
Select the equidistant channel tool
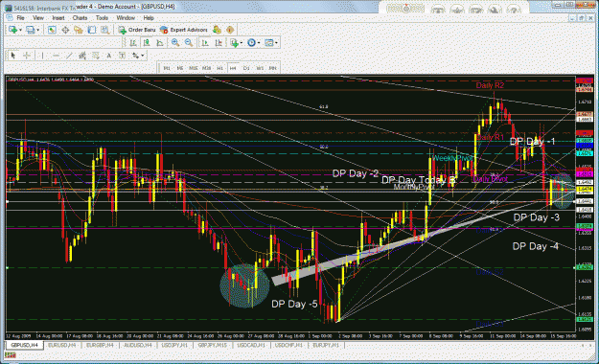(82, 56)
